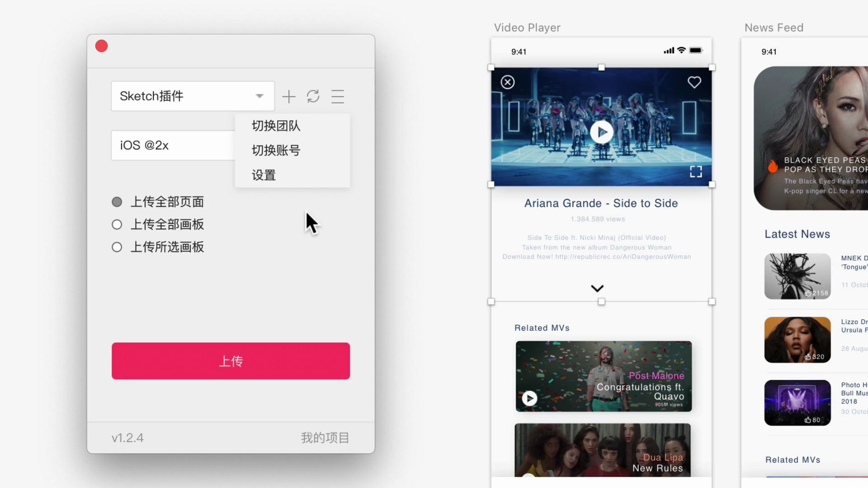Click the close X button on video
Image resolution: width=868 pixels, height=488 pixels.
[508, 82]
